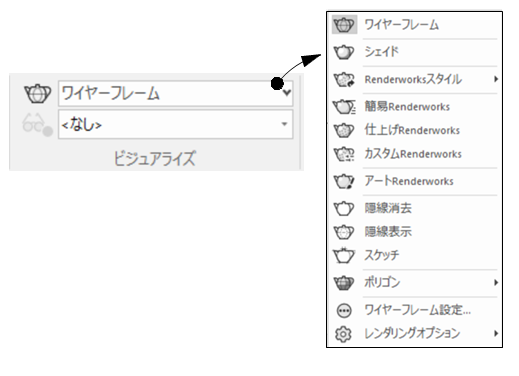Click the gear icon for レンダリングオプション
Viewport: 519px width, 376px height.
coord(343,334)
